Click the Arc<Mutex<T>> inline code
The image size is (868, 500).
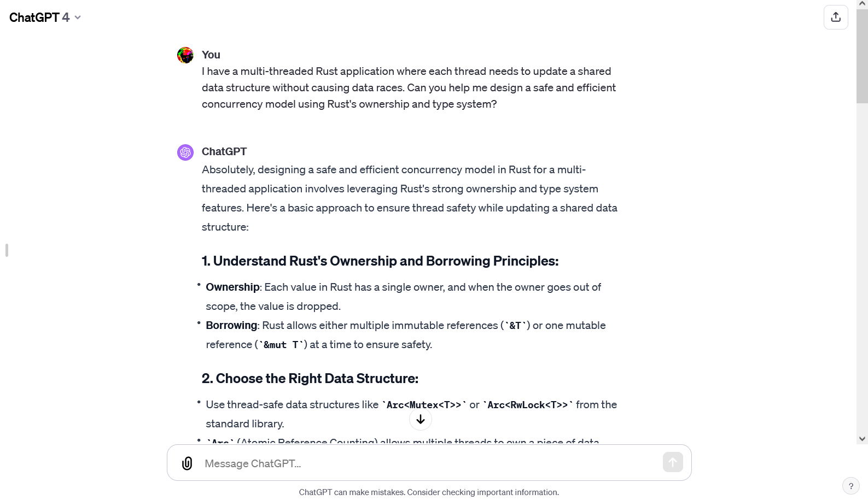[x=424, y=405]
